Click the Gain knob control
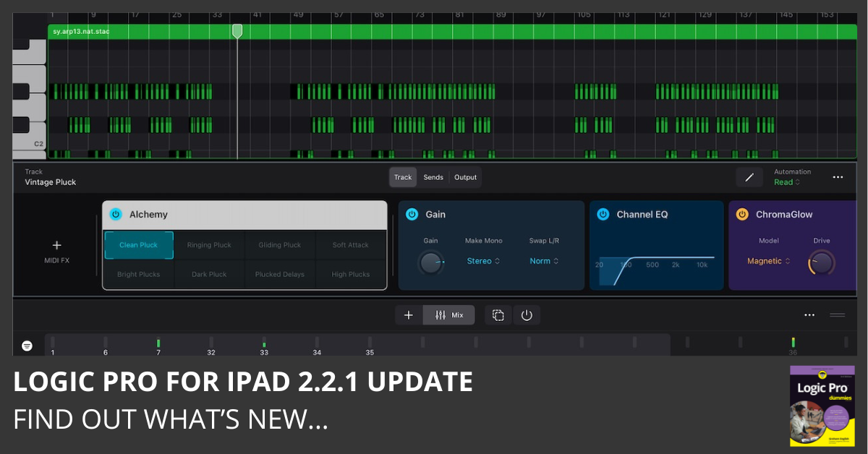The height and width of the screenshot is (454, 868). [x=431, y=262]
